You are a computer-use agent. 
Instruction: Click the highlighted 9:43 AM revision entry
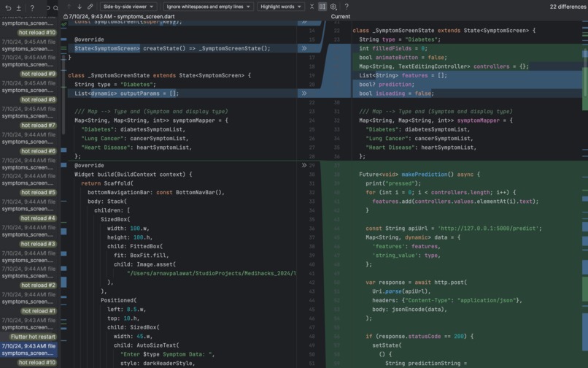(29, 350)
